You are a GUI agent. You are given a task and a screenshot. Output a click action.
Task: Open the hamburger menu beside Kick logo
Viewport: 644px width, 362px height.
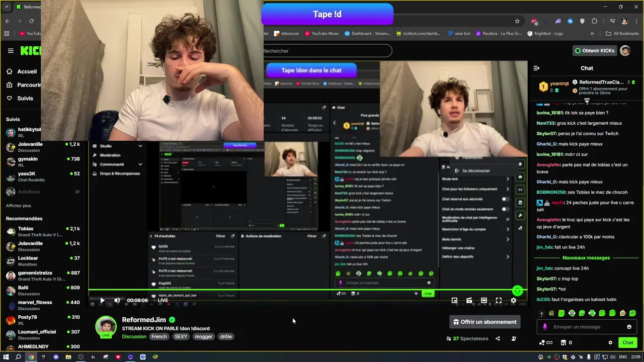(x=11, y=51)
